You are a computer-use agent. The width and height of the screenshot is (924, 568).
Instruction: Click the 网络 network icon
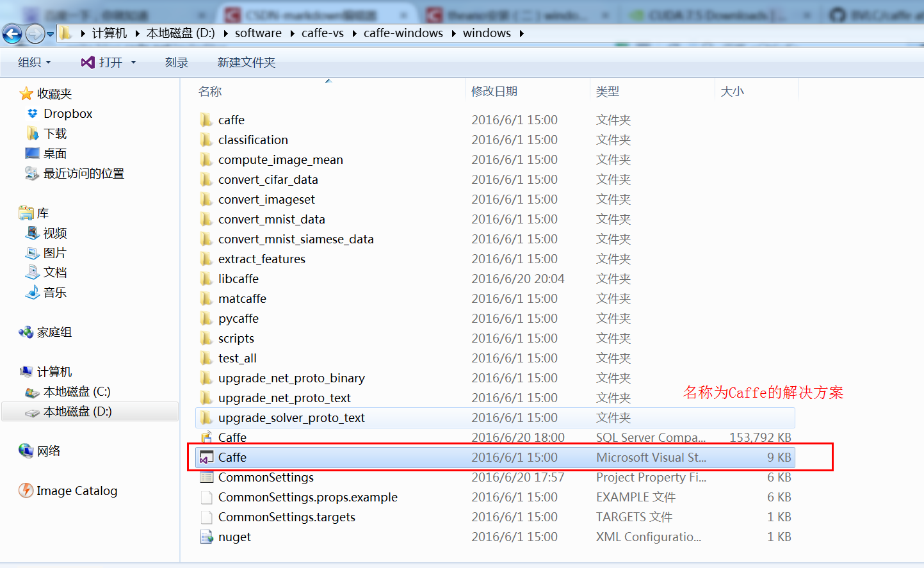click(x=26, y=451)
